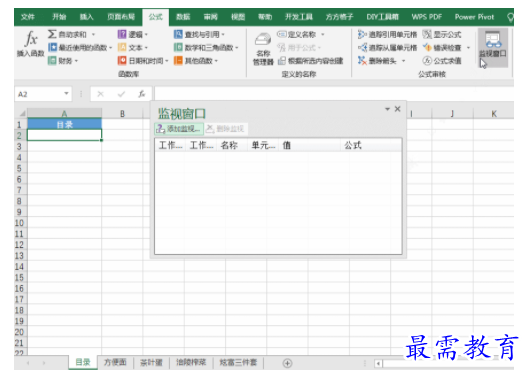Open the AutoSum (自动求和) function

[68, 34]
